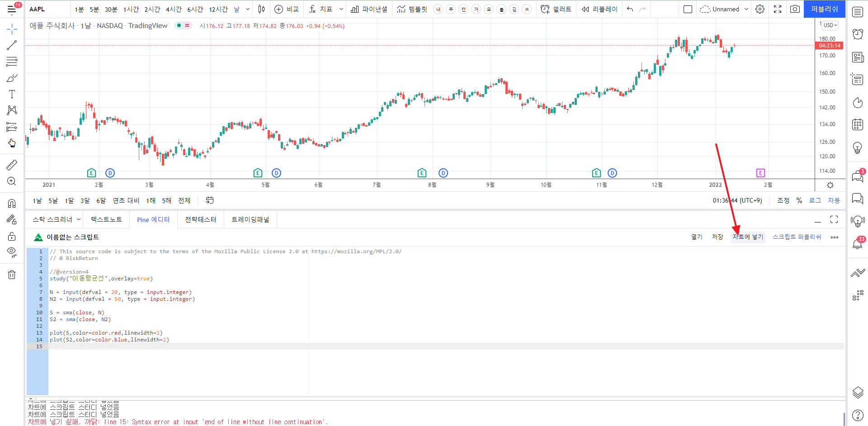Undo the last chart action
Screen dimensions: 868x426
pos(630,9)
